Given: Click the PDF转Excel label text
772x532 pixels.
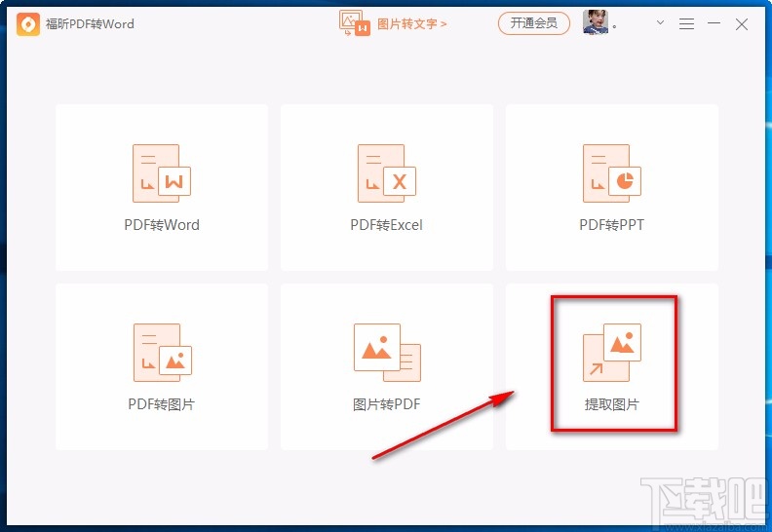Looking at the screenshot, I should pos(387,225).
